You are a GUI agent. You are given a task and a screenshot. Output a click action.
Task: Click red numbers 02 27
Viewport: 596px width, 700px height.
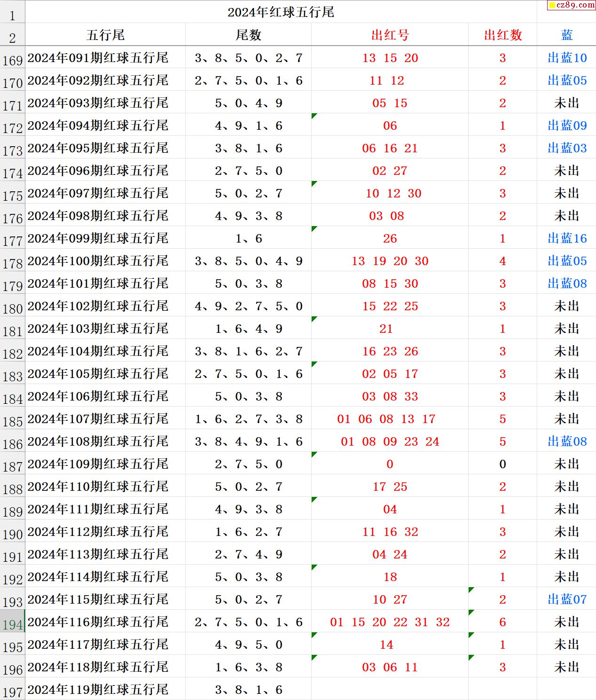[x=390, y=171]
